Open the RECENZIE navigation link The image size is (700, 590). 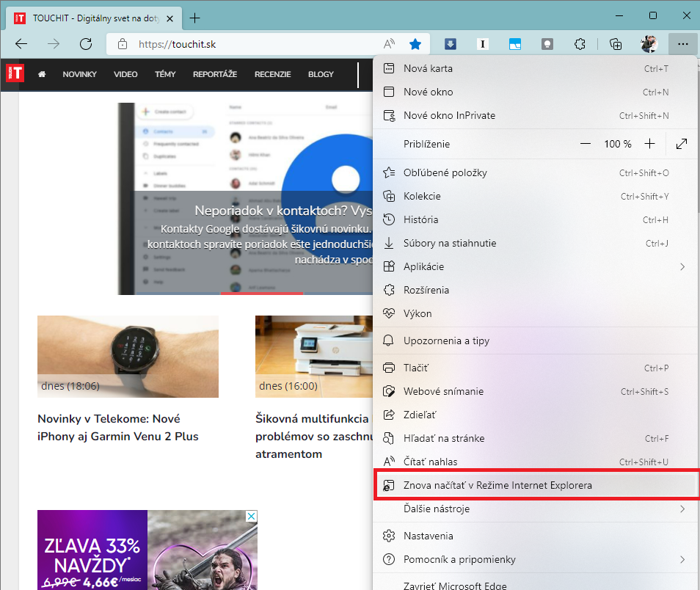point(273,74)
